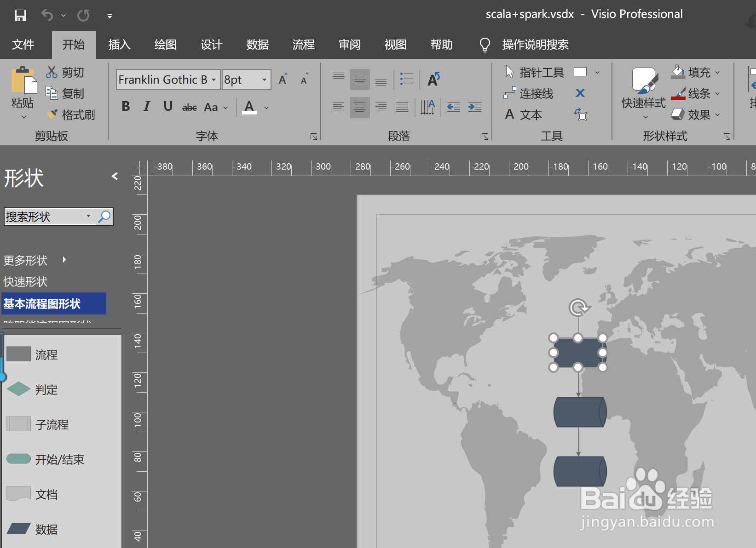Switch to the 绘图 ribbon tab
This screenshot has height=548, width=756.
166,45
